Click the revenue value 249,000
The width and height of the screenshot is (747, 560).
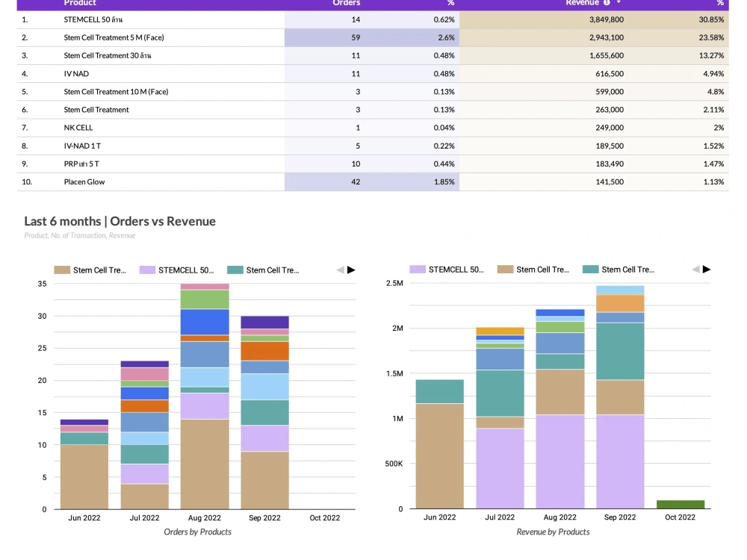click(610, 128)
